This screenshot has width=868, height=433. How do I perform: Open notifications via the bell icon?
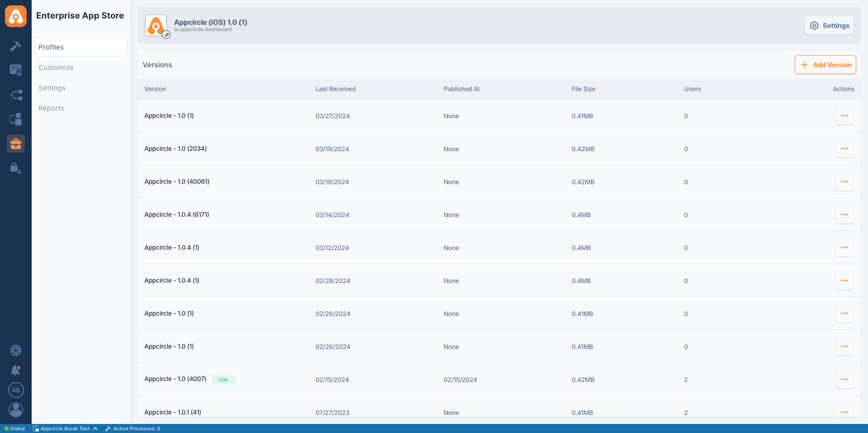[15, 370]
